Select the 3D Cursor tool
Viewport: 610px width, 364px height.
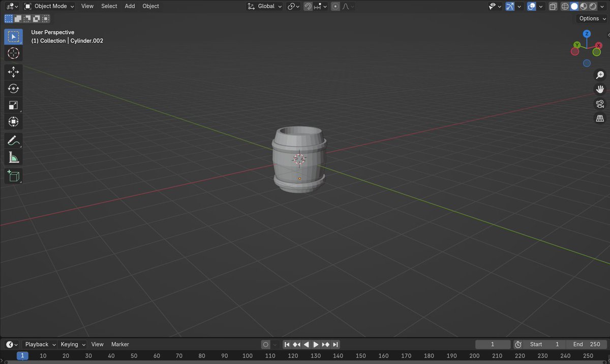(14, 53)
